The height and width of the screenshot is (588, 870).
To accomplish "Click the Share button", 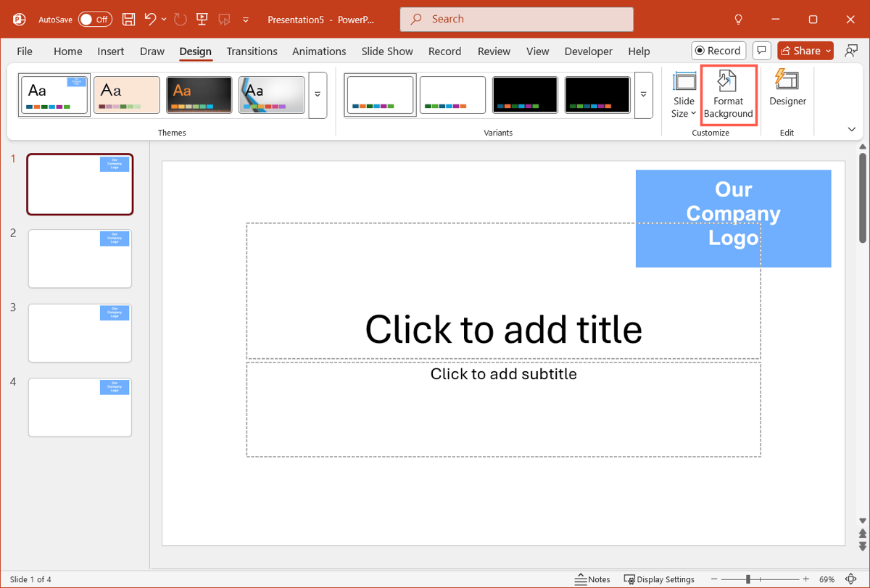I will point(805,51).
